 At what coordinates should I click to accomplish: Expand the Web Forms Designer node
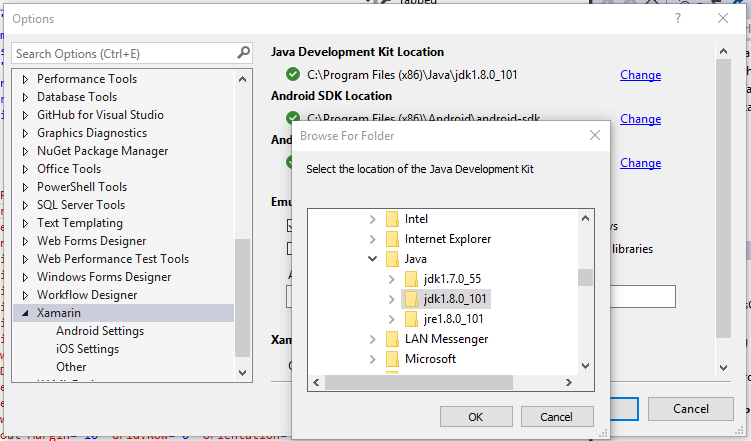(25, 241)
